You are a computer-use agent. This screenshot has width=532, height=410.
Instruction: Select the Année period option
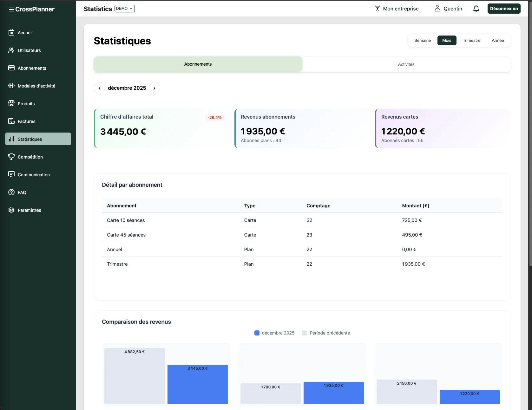[x=497, y=40]
